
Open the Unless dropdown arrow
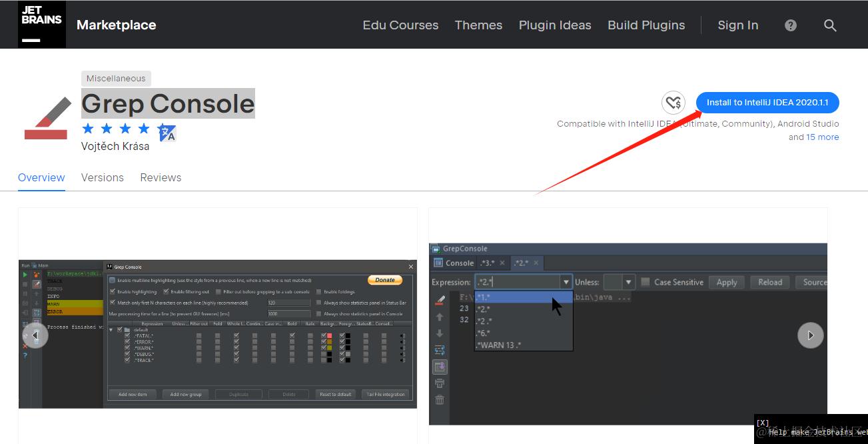(628, 282)
